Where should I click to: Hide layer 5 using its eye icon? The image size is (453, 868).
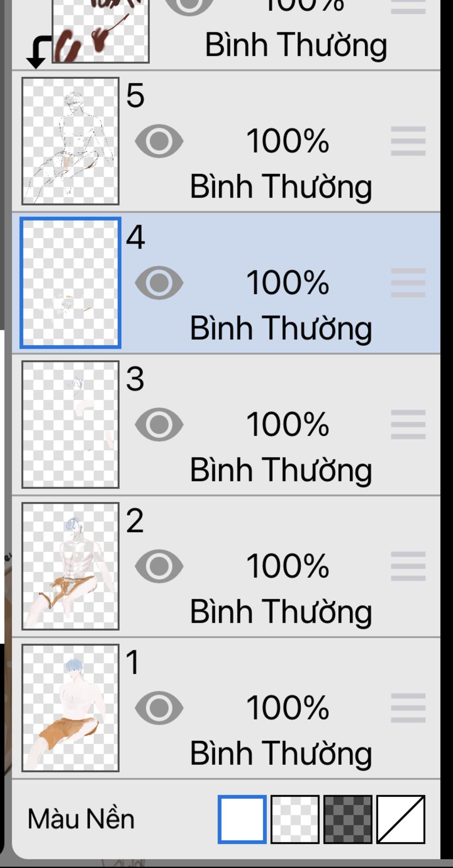[x=159, y=141]
